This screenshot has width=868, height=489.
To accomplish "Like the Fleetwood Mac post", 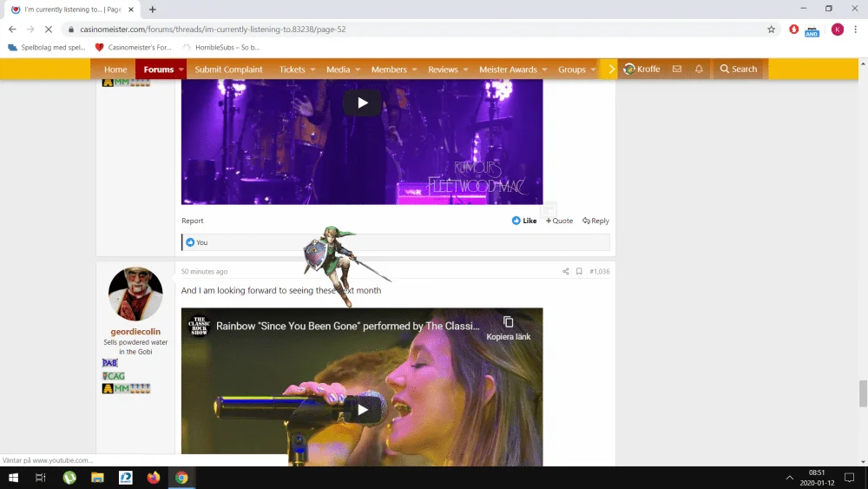I will (524, 221).
